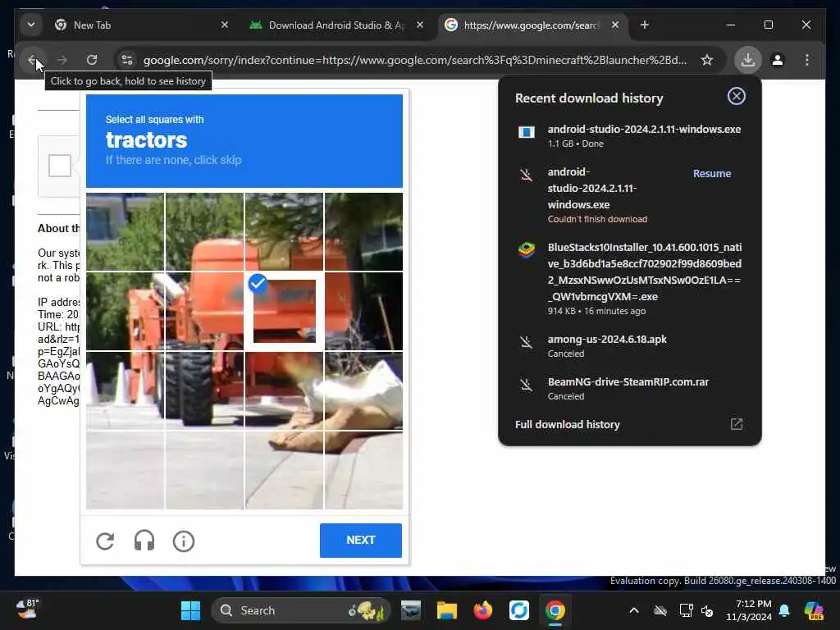Select the canceled among-us-2024.6.18.apk entry
This screenshot has width=840, height=630.
(x=629, y=345)
